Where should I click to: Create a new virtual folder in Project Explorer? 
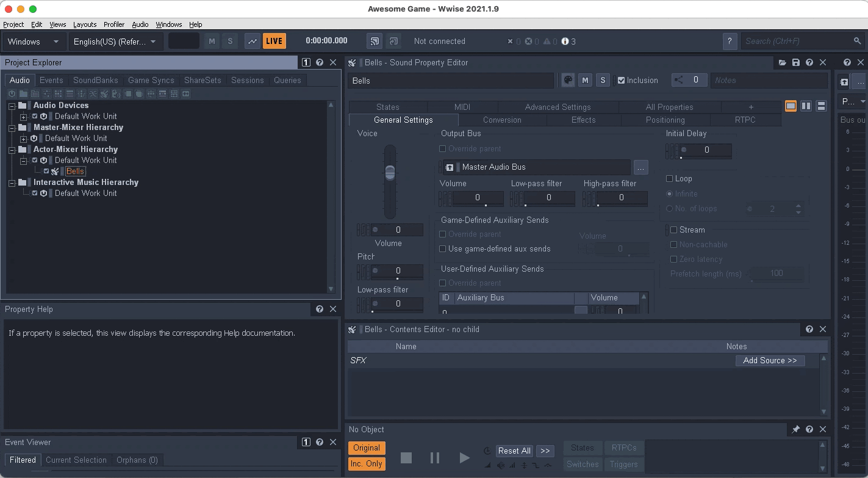pos(35,93)
